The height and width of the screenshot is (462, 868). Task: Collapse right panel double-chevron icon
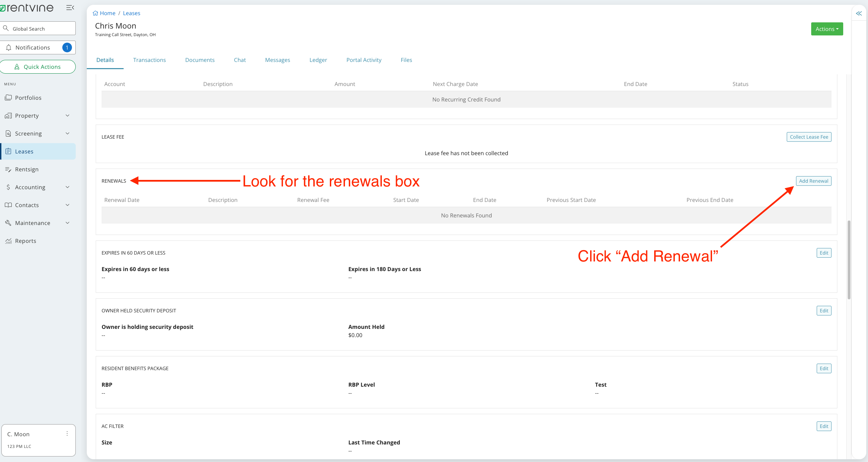pos(859,13)
